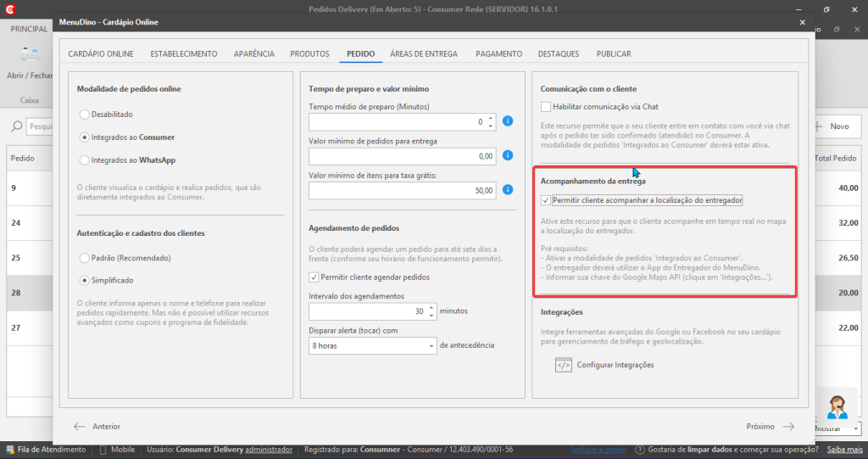Click the Consumer app logo icon
Image resolution: width=868 pixels, height=459 pixels.
coord(9,9)
